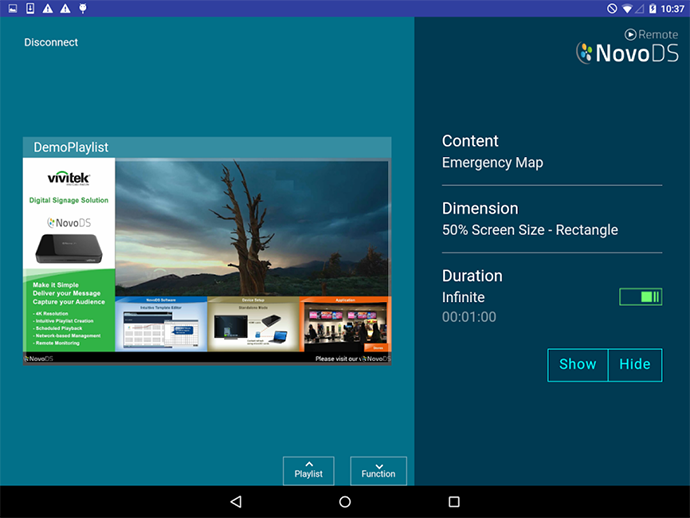Select the DemoPlaylist preview thumbnail
Screen dimensions: 690x518
207,261
